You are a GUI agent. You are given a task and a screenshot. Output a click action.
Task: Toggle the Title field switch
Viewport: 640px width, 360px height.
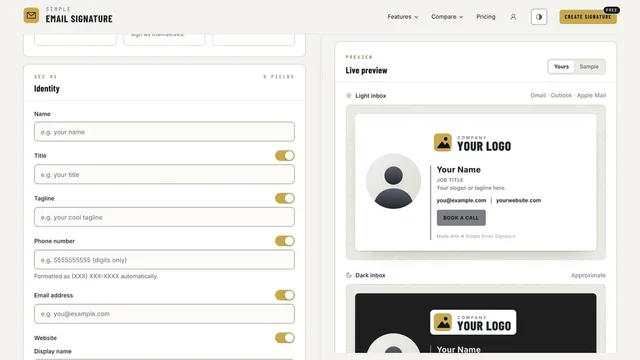click(284, 156)
